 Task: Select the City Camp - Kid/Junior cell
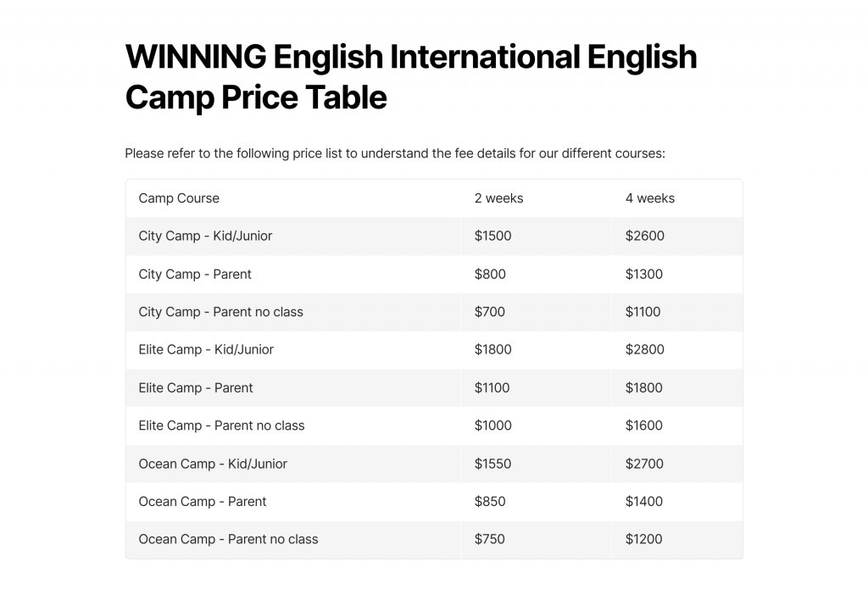point(205,236)
